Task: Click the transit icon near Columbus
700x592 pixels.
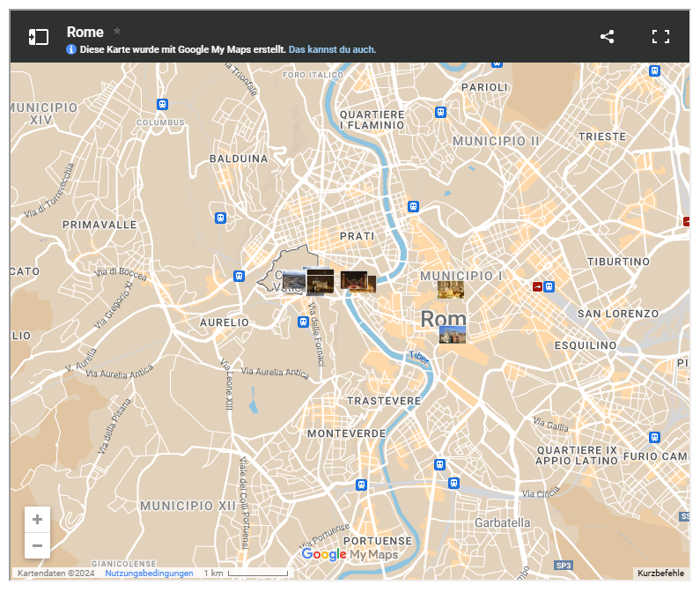Action: tap(162, 104)
